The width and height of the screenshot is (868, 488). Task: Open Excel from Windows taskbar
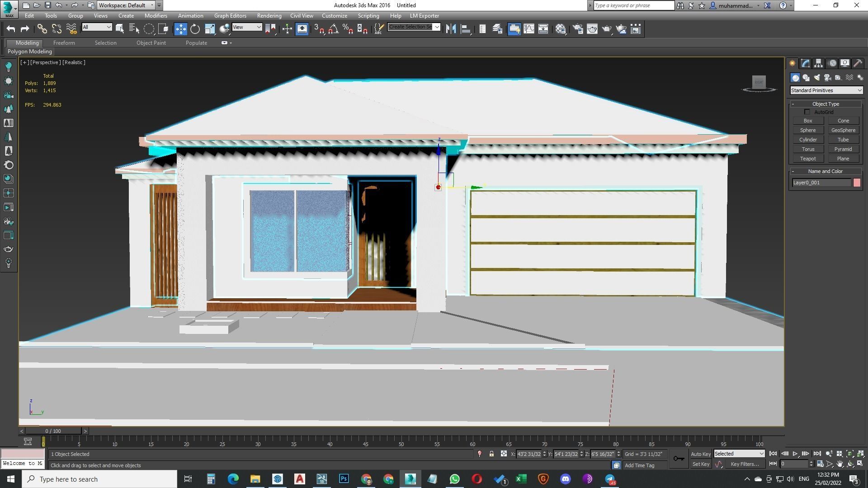pyautogui.click(x=521, y=479)
